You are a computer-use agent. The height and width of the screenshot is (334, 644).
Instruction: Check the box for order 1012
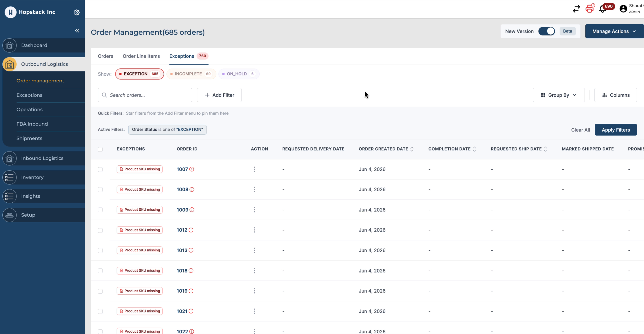point(100,230)
